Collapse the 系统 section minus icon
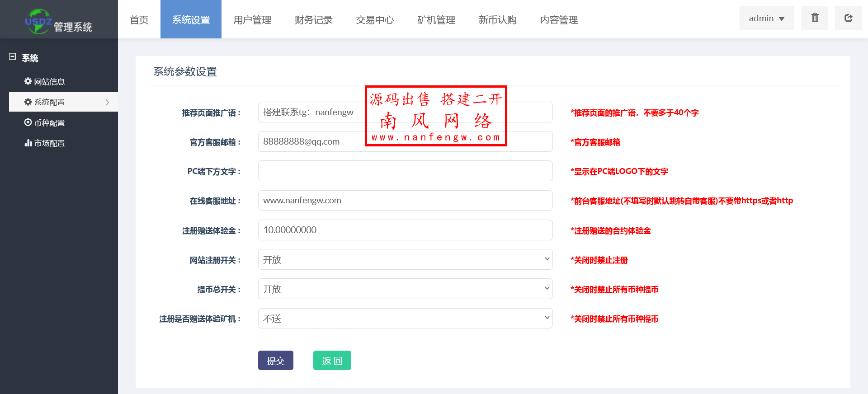 (x=13, y=57)
